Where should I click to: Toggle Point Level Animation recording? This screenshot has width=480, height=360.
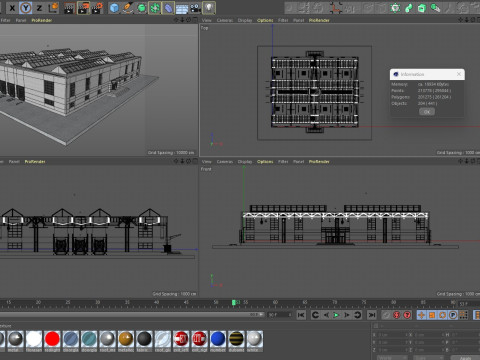tap(463, 315)
